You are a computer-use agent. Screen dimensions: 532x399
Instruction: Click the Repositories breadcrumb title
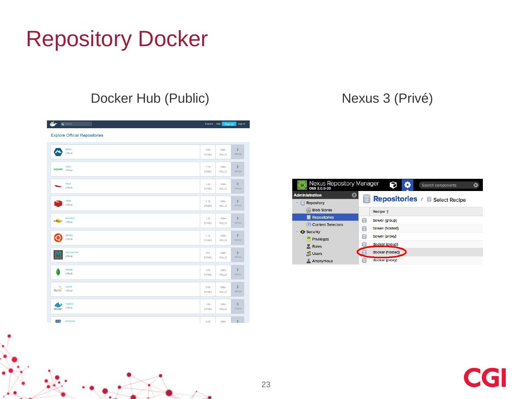click(395, 199)
